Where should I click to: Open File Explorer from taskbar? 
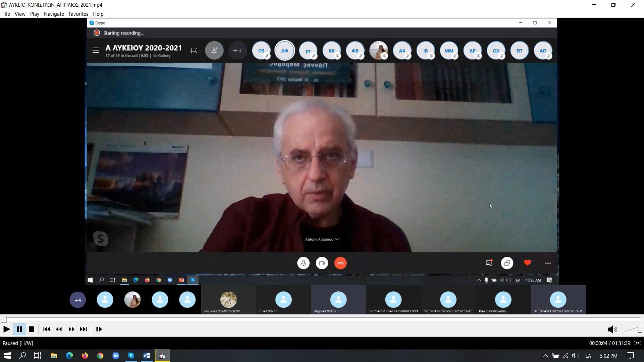coord(54,356)
